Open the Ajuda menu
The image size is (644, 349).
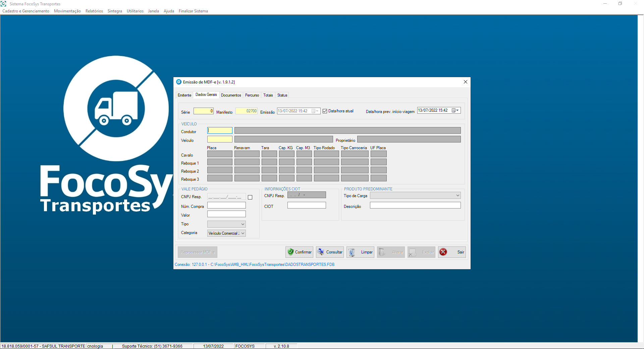click(169, 11)
